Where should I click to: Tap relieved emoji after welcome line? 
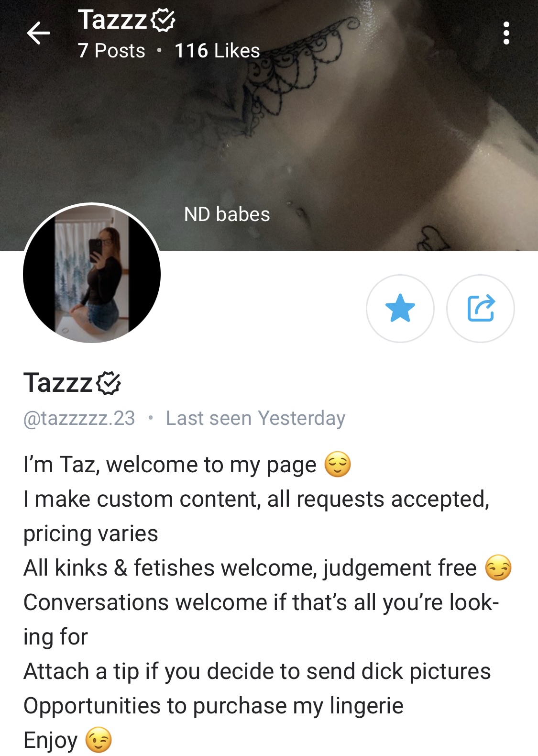pyautogui.click(x=338, y=465)
